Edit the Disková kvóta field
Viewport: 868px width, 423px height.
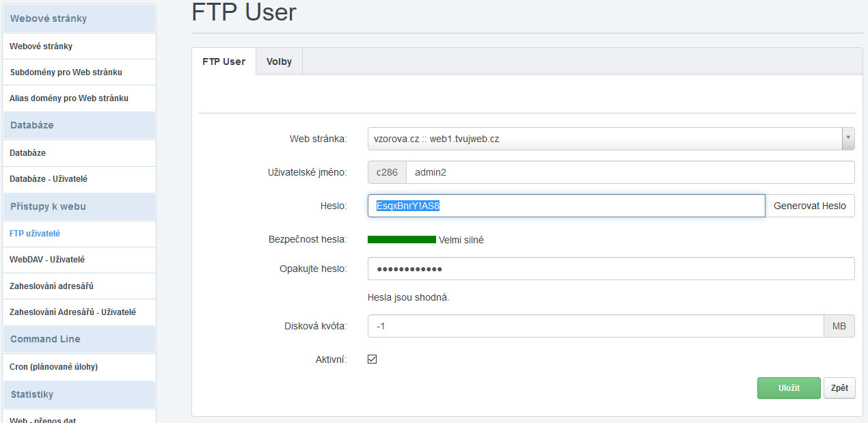pyautogui.click(x=595, y=327)
